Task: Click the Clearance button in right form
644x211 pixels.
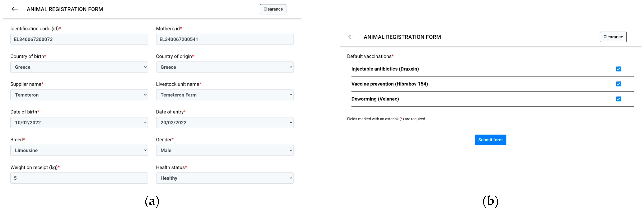Action: (x=613, y=37)
